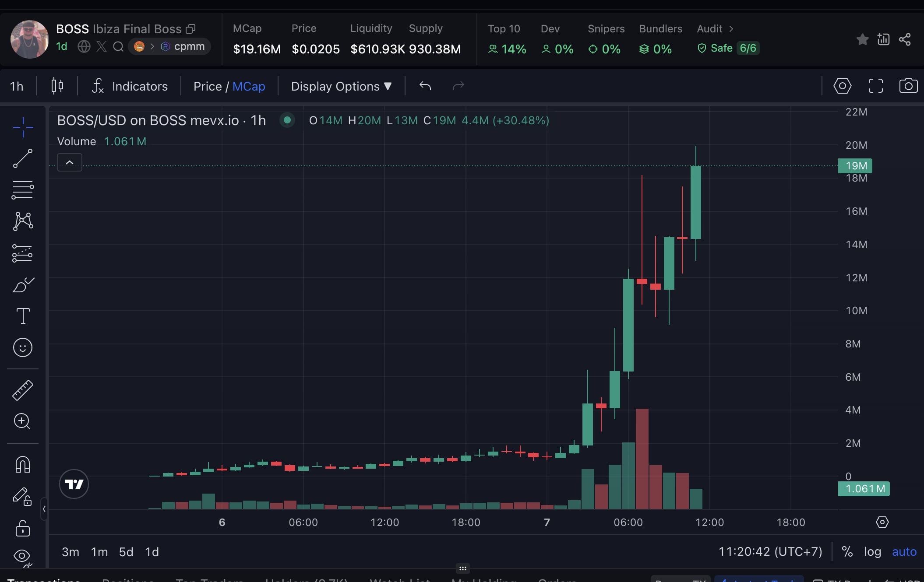The width and height of the screenshot is (924, 582).
Task: Enter fullscreen chart mode
Action: click(876, 86)
